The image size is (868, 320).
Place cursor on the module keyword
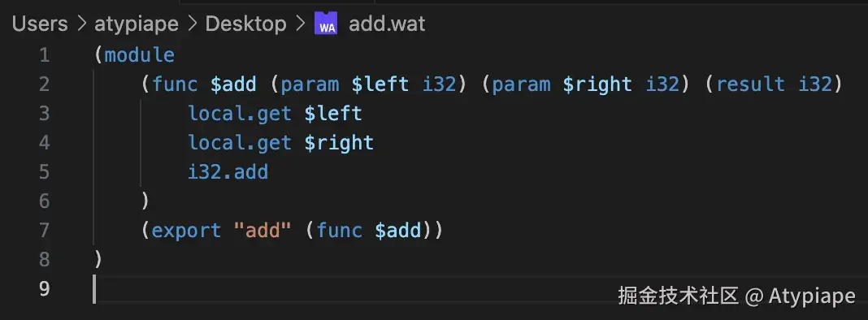[x=140, y=54]
